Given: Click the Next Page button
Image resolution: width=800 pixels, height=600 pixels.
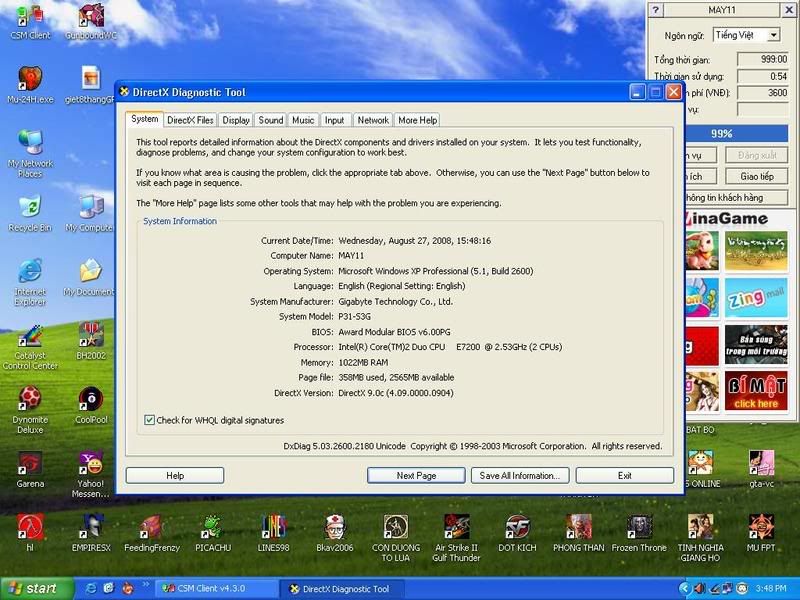Looking at the screenshot, I should [x=416, y=476].
